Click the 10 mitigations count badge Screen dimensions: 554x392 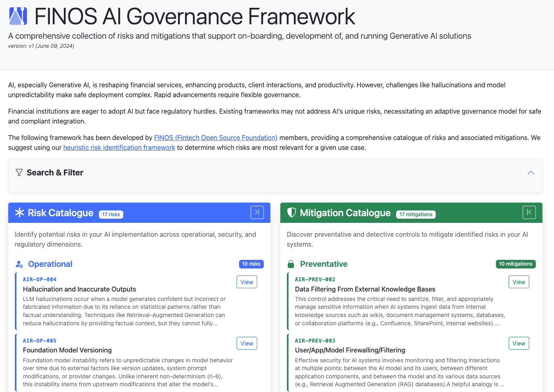(515, 264)
